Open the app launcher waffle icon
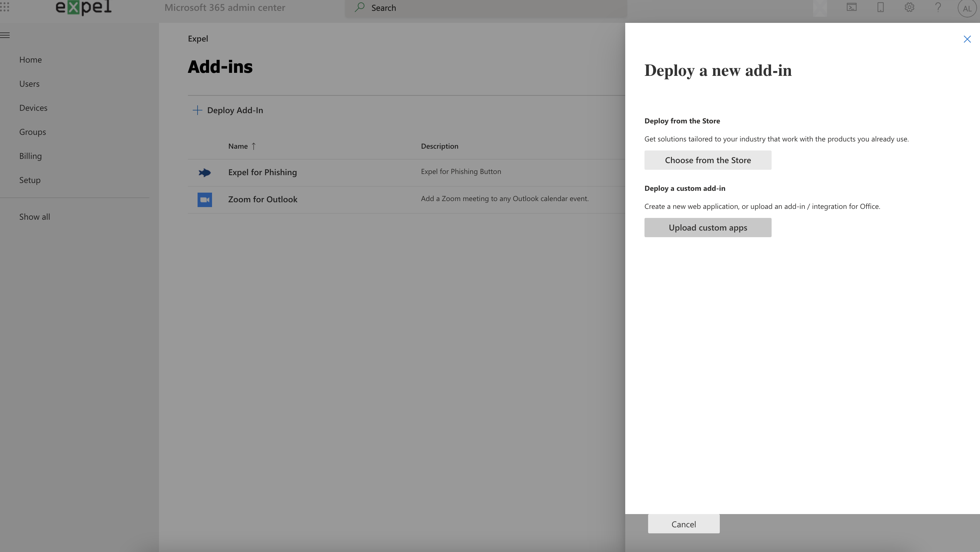Viewport: 980px width, 552px height. tap(5, 7)
